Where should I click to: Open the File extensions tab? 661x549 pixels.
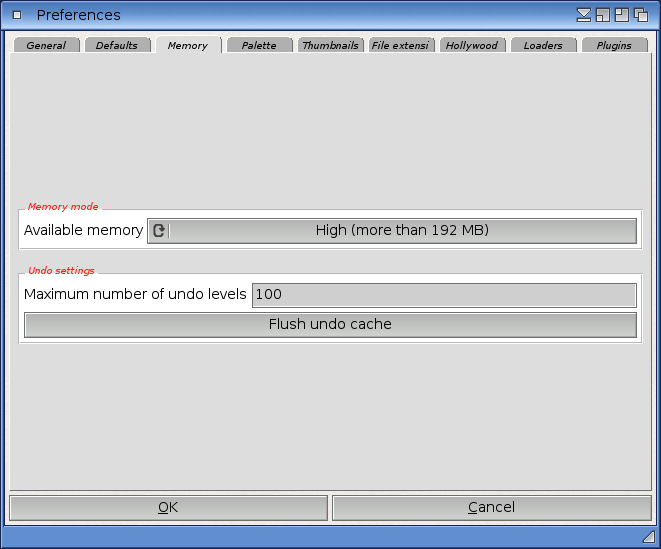click(401, 45)
